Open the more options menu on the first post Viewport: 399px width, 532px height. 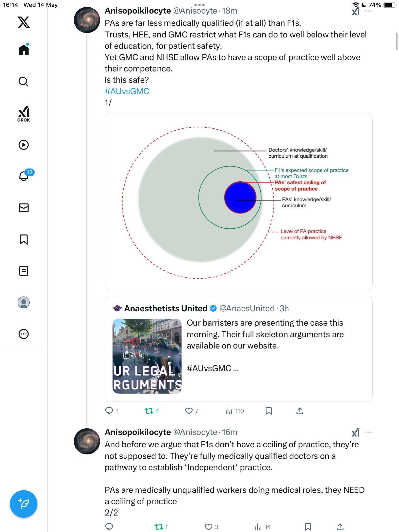(x=368, y=11)
